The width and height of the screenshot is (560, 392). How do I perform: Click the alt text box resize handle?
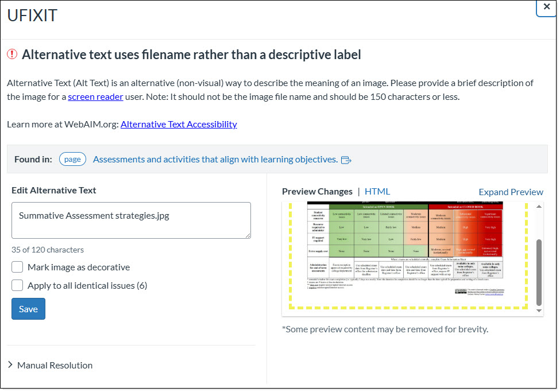click(248, 235)
